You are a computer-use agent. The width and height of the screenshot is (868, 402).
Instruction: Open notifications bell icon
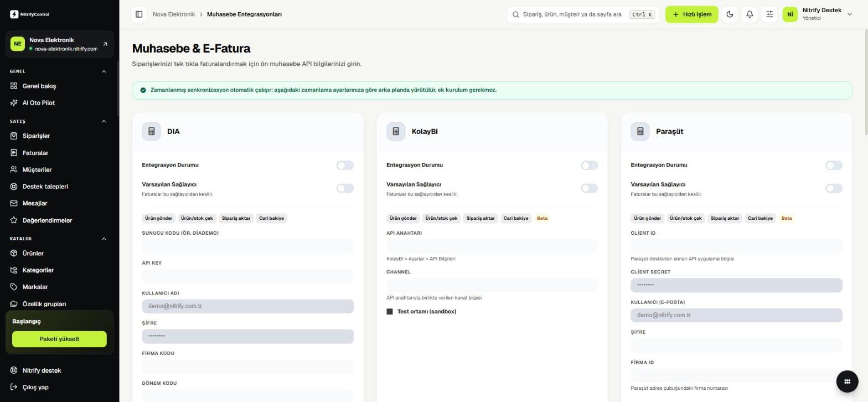point(750,14)
